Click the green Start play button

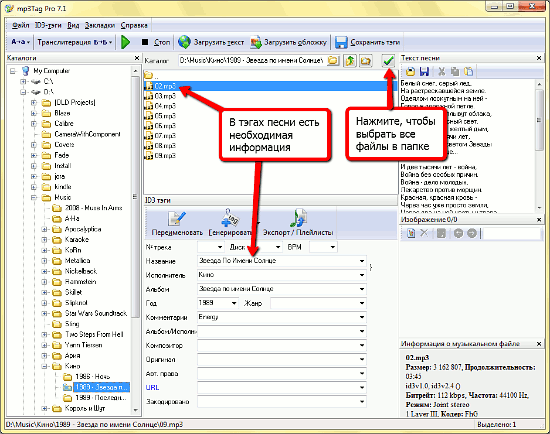(x=126, y=42)
